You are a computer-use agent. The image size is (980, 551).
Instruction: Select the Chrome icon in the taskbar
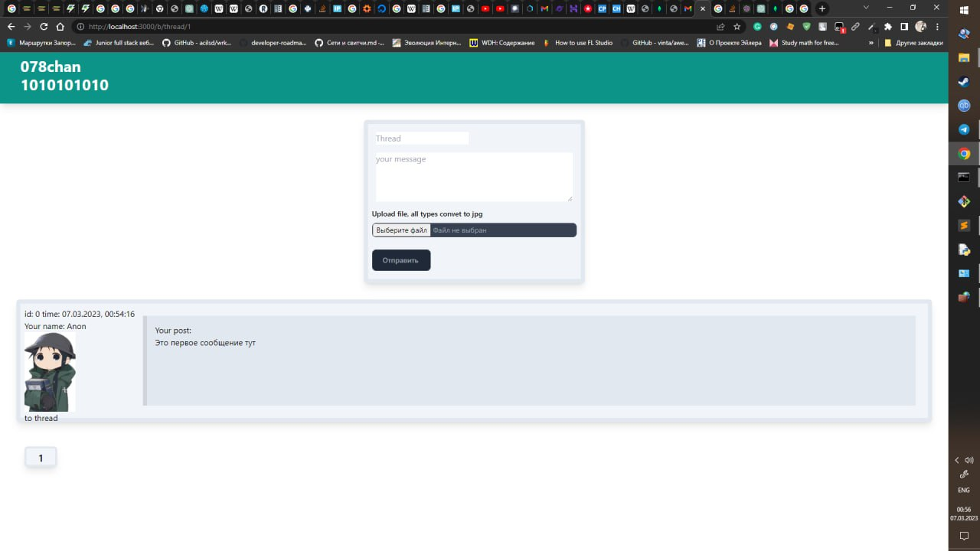tap(964, 153)
